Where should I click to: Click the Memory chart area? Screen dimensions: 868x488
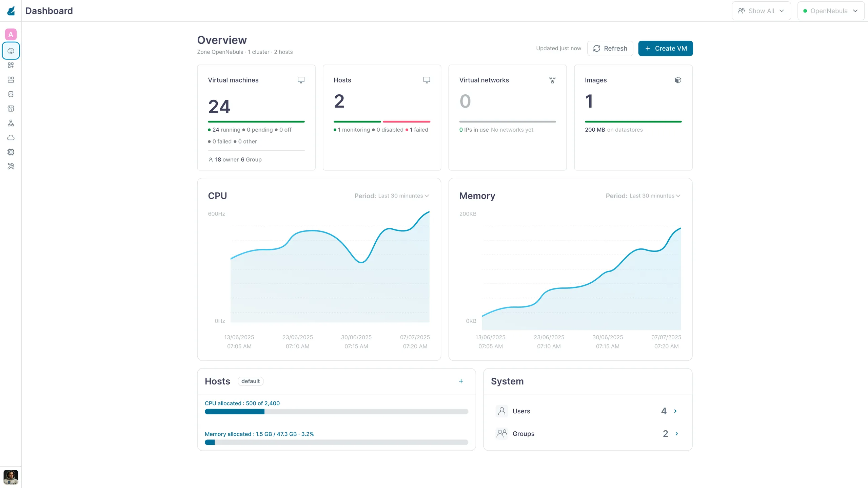581,278
